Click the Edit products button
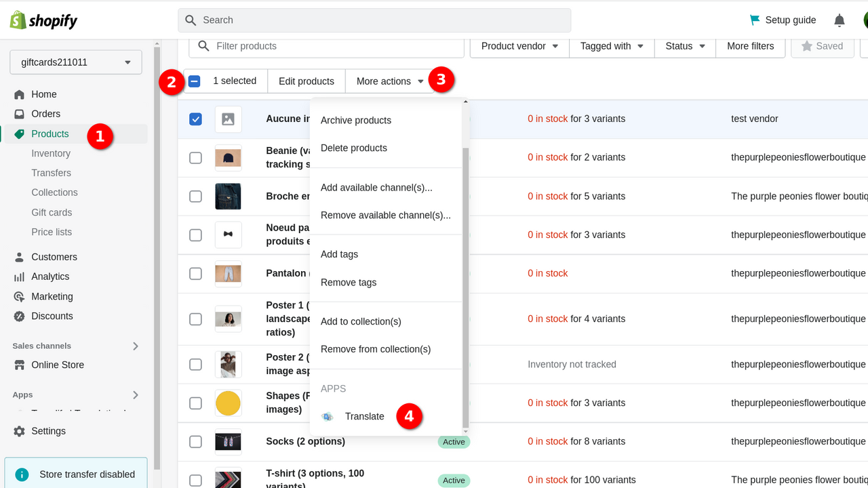 307,81
